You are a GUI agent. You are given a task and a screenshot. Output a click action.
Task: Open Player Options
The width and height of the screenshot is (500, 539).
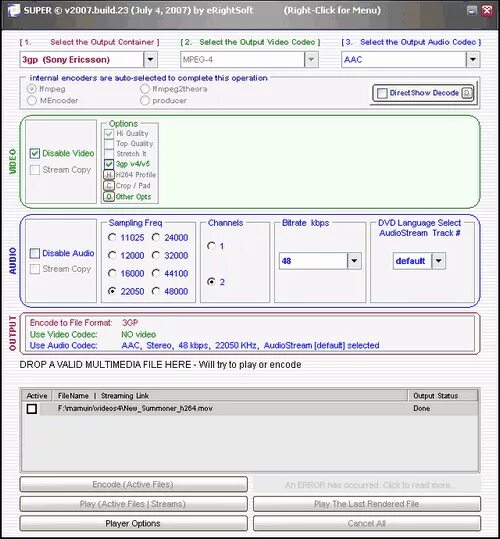(133, 524)
